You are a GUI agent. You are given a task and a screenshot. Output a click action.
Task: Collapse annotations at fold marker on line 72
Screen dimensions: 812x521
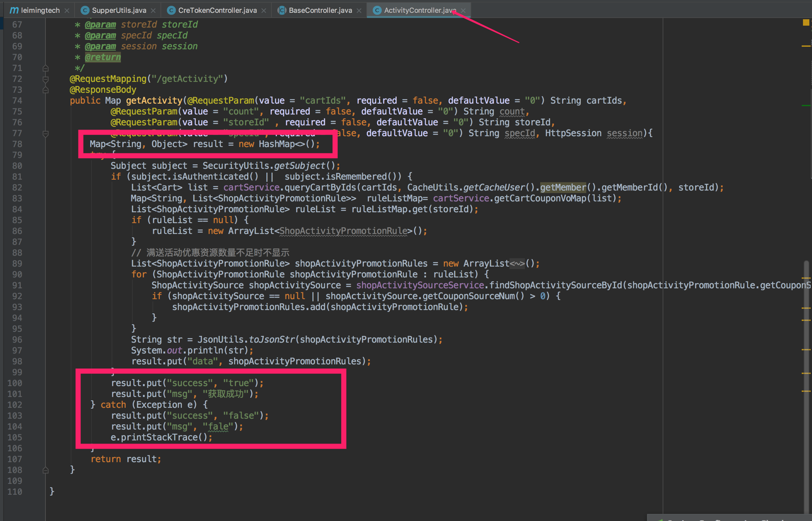pyautogui.click(x=46, y=79)
